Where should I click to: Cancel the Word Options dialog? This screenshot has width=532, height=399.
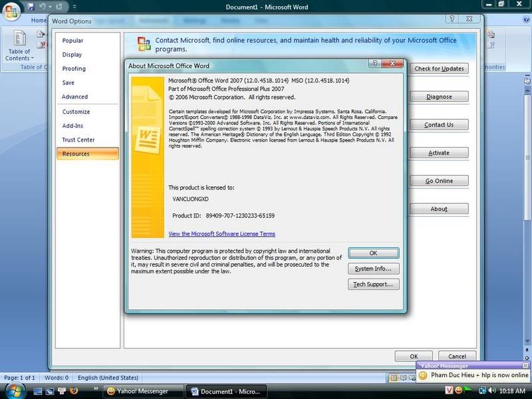click(x=457, y=356)
